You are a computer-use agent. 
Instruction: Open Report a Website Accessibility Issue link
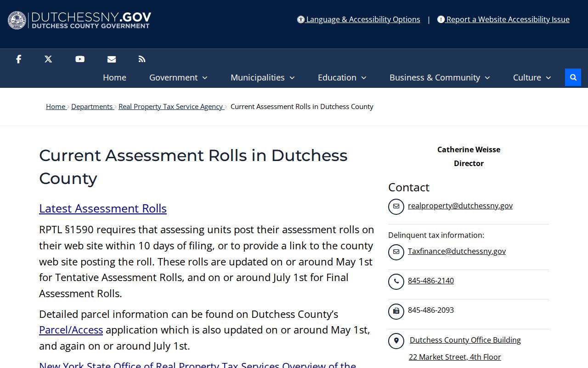pyautogui.click(x=503, y=19)
